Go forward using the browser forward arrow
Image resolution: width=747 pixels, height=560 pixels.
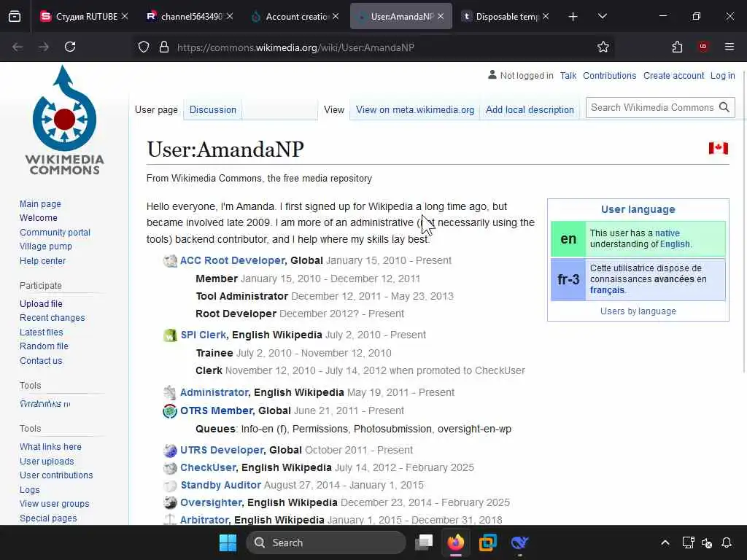click(43, 47)
